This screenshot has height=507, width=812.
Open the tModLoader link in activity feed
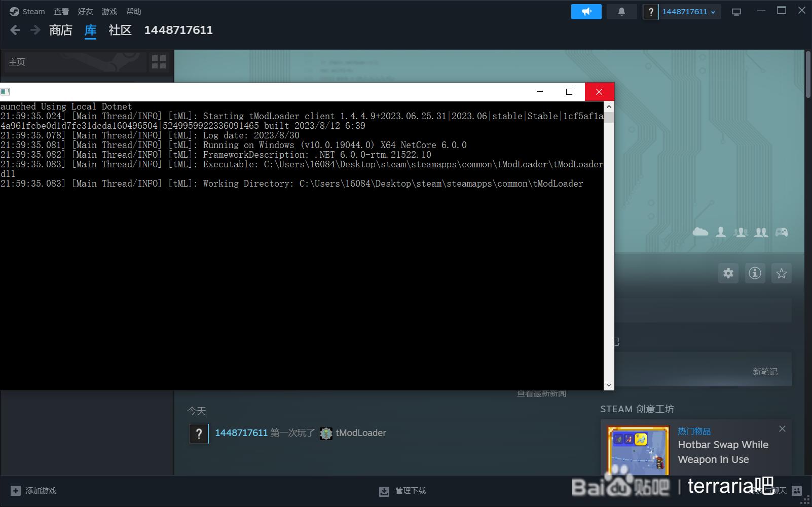tap(361, 433)
